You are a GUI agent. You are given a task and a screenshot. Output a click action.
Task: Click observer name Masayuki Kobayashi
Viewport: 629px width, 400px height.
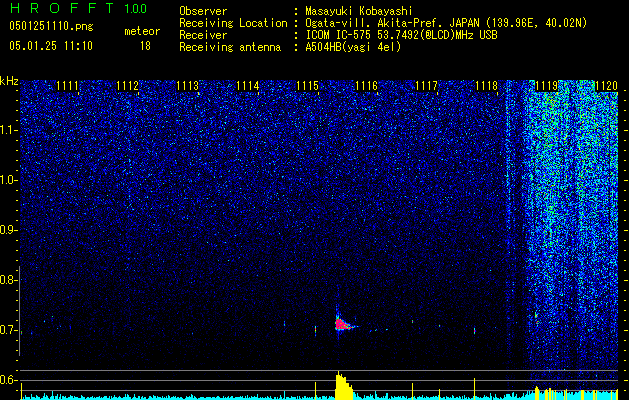(x=359, y=11)
